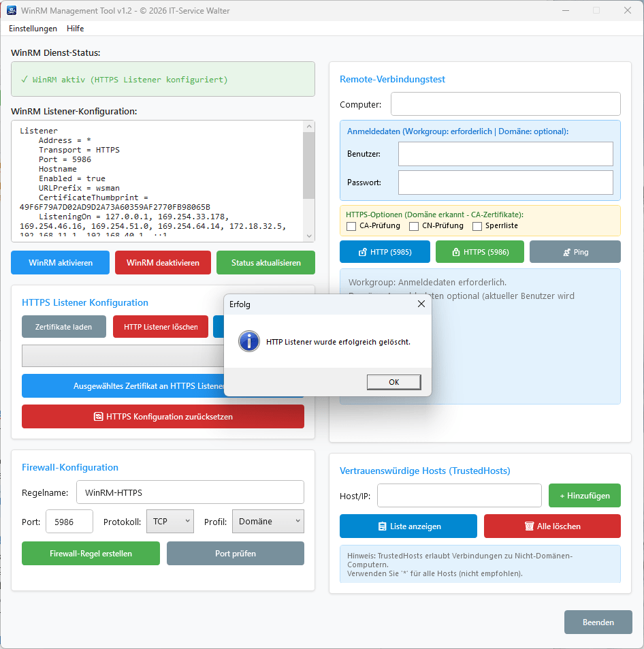Open the Einstellungen menu
Screen dimensions: 644x649
pos(33,29)
